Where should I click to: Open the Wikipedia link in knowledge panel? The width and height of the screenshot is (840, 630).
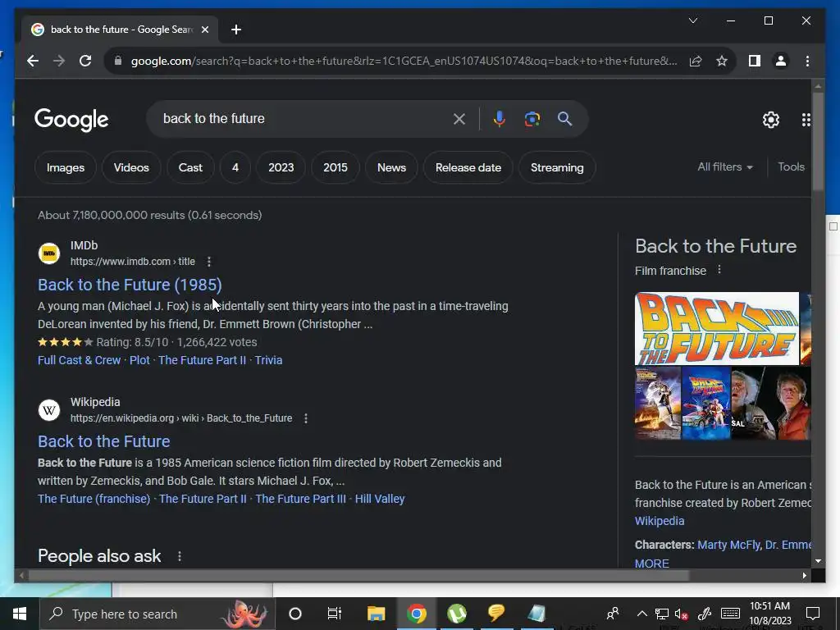tap(660, 521)
